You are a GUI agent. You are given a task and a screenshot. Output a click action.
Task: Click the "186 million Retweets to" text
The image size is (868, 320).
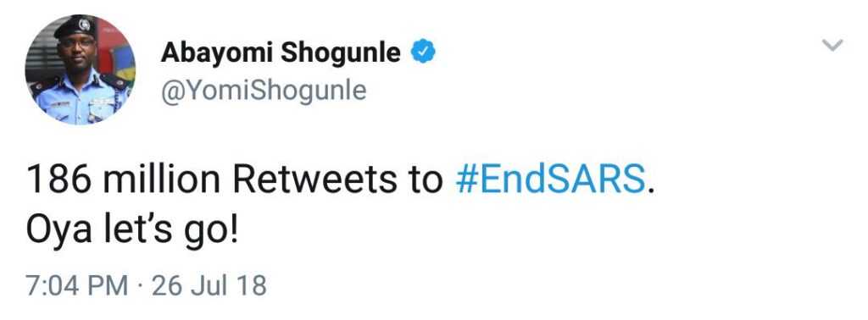click(x=235, y=180)
